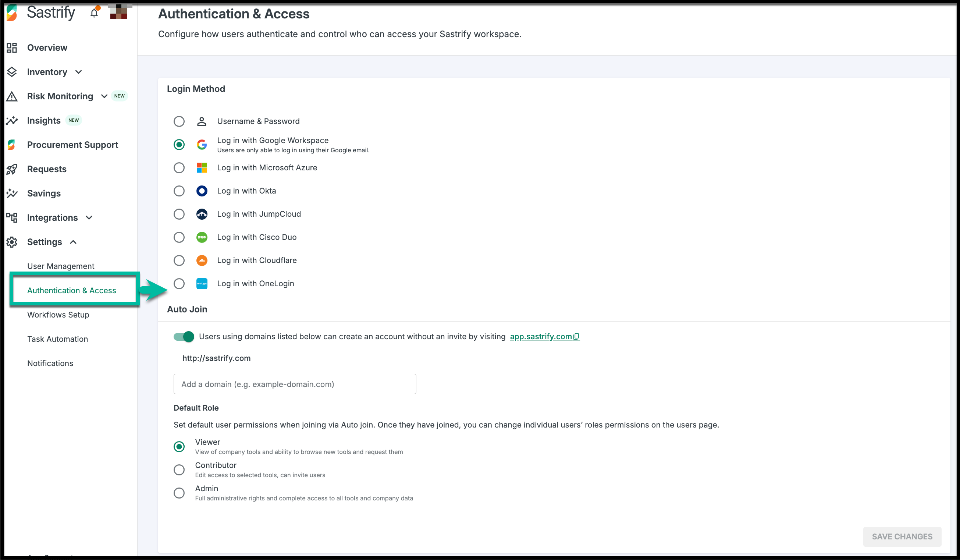
Task: Click the Add a domain input field
Action: [295, 384]
